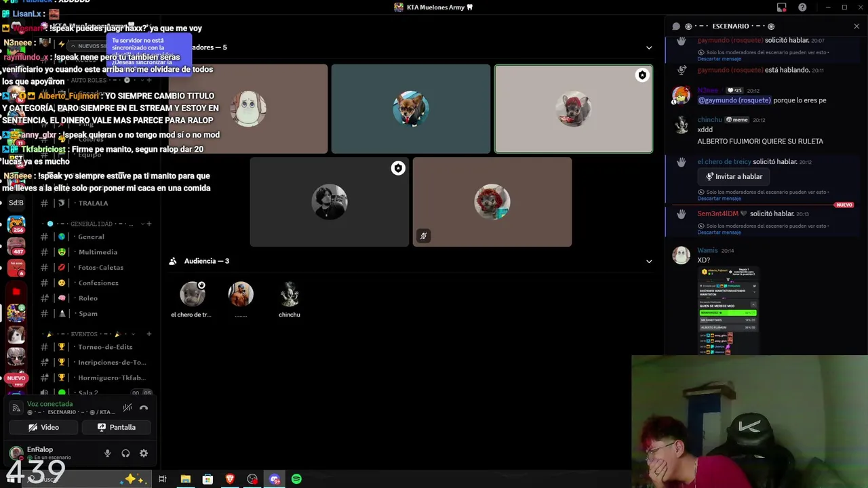Open Wamis avatar in chat
This screenshot has height=488, width=868.
pyautogui.click(x=681, y=255)
